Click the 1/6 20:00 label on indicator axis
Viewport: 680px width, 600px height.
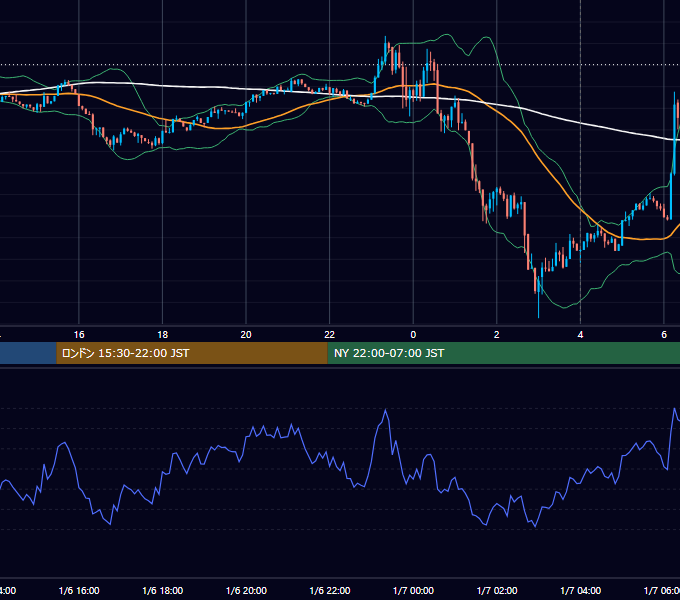tap(246, 590)
